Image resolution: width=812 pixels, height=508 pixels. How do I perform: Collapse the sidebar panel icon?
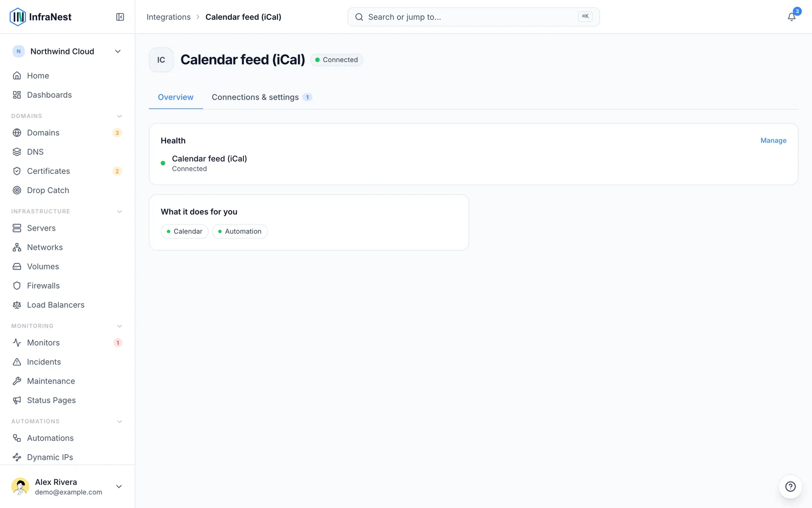tap(120, 17)
